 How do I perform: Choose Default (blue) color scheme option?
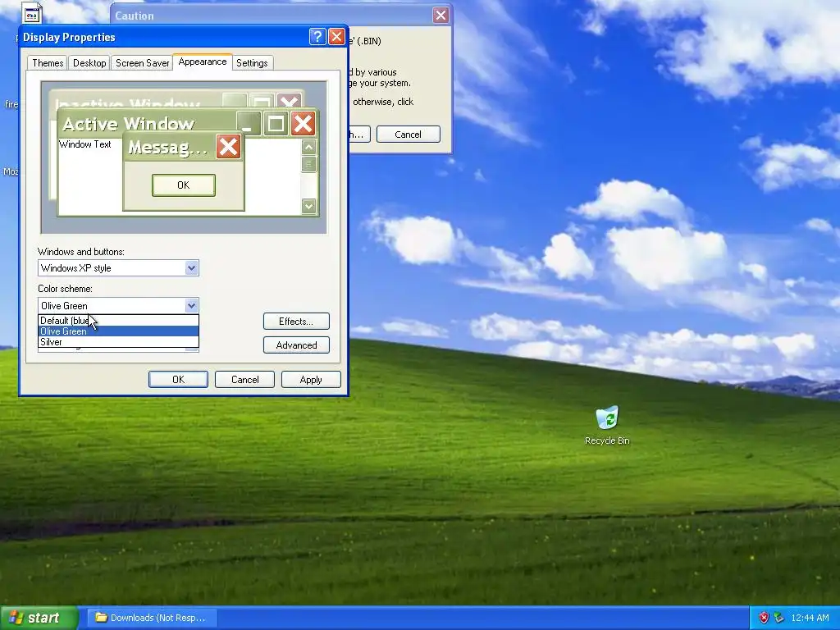(118, 321)
